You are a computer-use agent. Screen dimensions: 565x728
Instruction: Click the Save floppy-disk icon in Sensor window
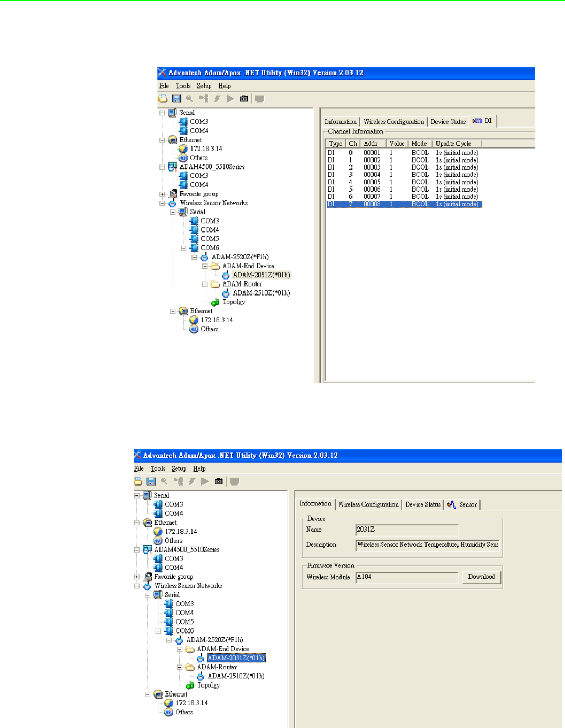point(151,481)
